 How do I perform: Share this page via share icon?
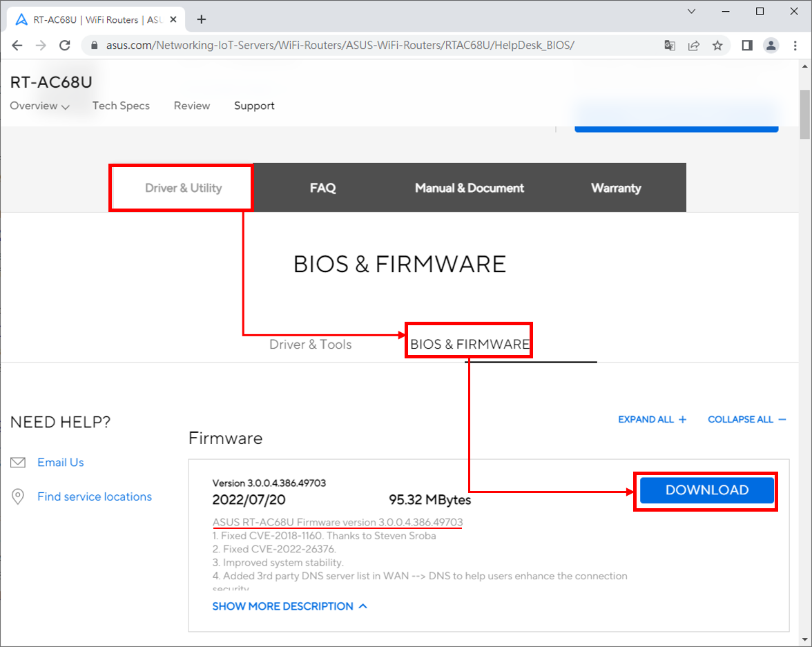coord(693,46)
